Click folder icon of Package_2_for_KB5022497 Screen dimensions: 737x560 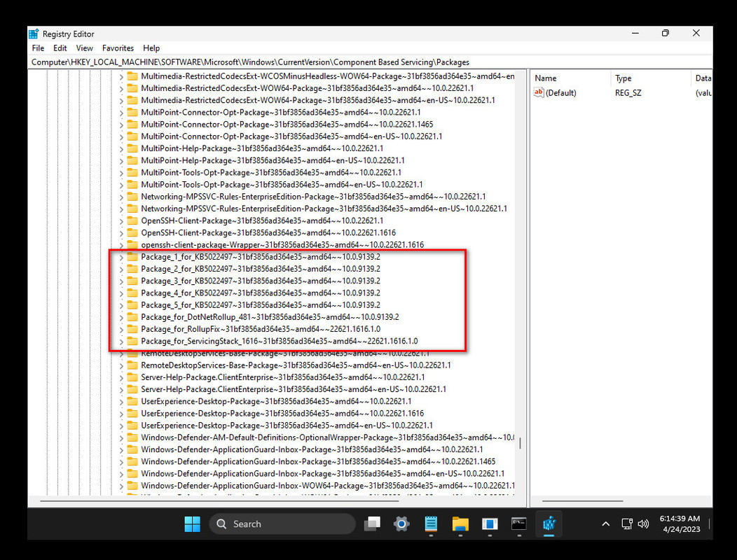tap(132, 269)
